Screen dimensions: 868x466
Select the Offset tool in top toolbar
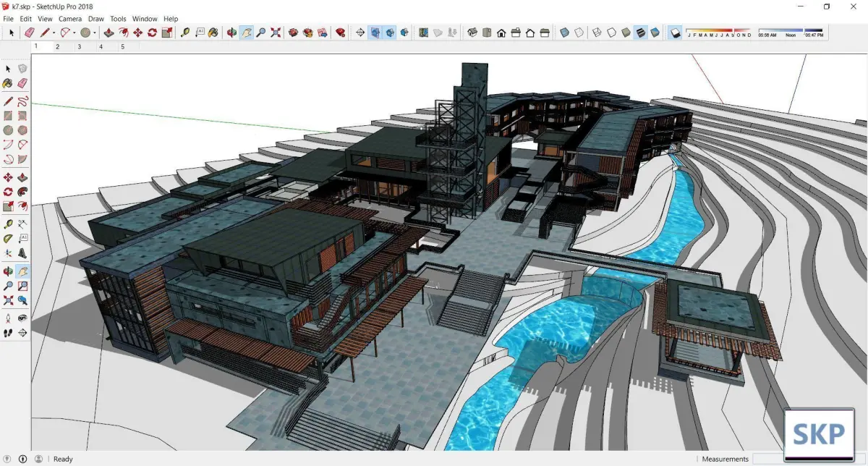[123, 33]
